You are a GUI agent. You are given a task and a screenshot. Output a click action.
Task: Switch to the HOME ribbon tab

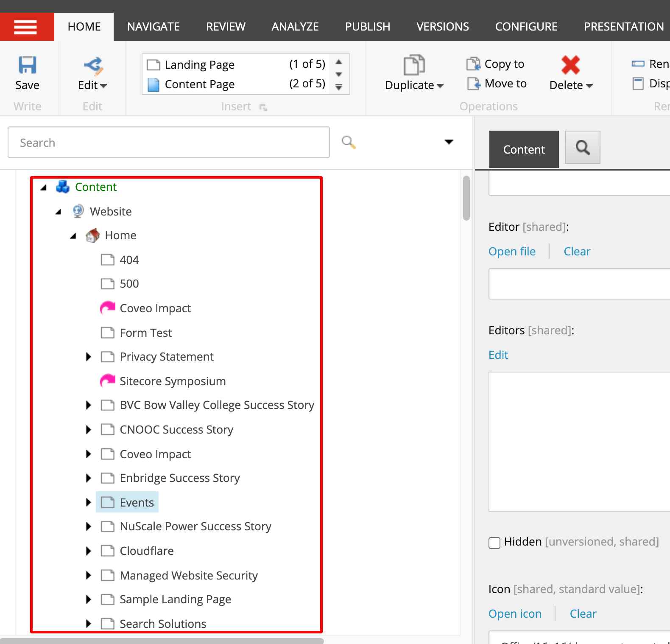tap(84, 27)
